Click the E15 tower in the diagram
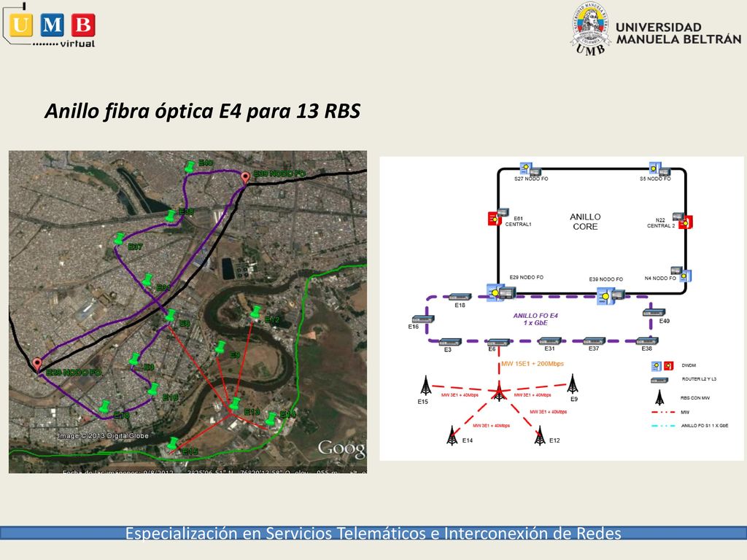The height and width of the screenshot is (560, 747). 425,385
